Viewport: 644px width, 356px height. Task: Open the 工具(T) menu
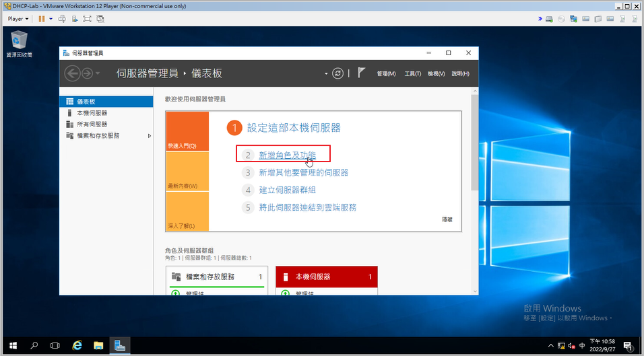pos(413,74)
